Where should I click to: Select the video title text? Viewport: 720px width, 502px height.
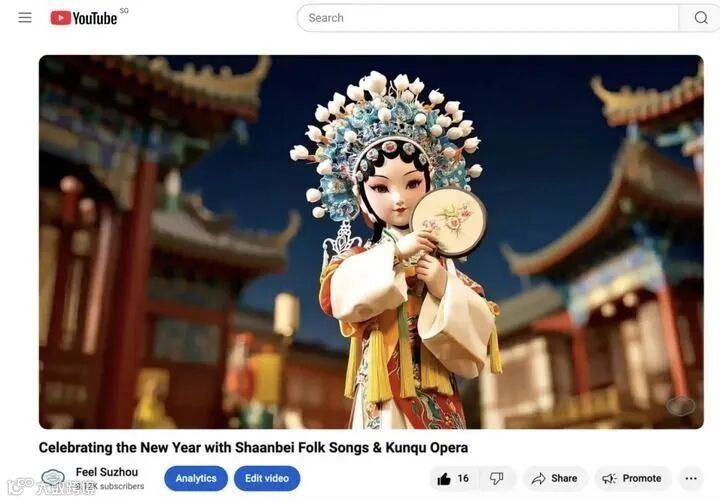pyautogui.click(x=253, y=447)
